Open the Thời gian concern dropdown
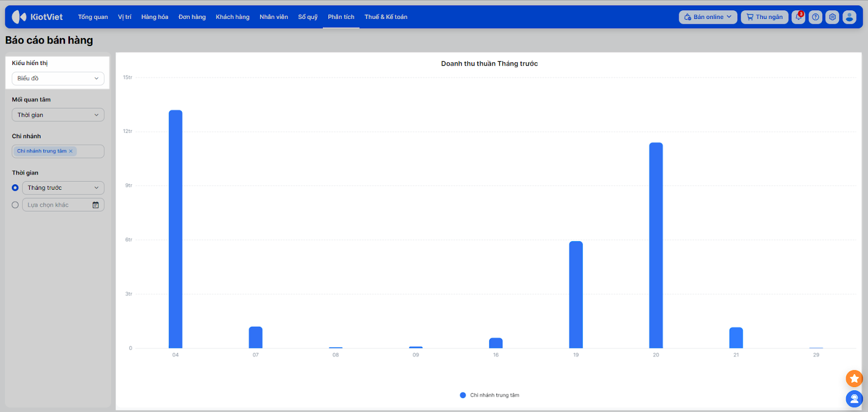The height and width of the screenshot is (412, 868). pyautogui.click(x=58, y=115)
